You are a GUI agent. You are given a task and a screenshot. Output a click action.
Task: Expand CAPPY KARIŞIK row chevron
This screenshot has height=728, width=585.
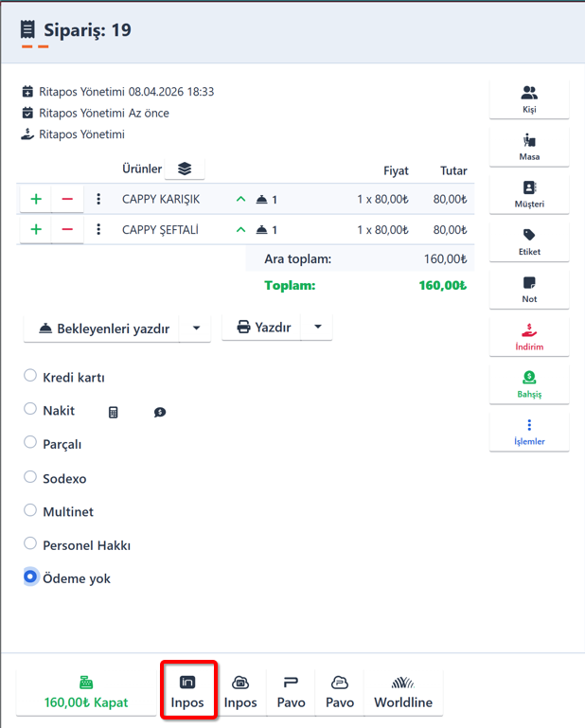pyautogui.click(x=240, y=200)
